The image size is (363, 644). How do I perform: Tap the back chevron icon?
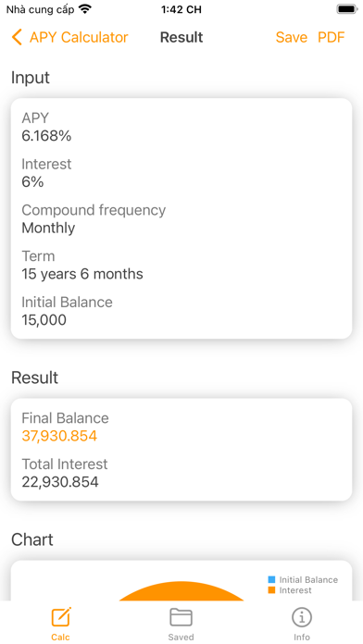[x=17, y=37]
